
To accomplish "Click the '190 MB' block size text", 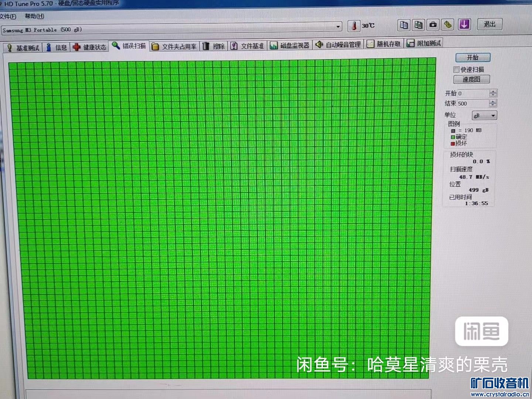I will click(473, 130).
